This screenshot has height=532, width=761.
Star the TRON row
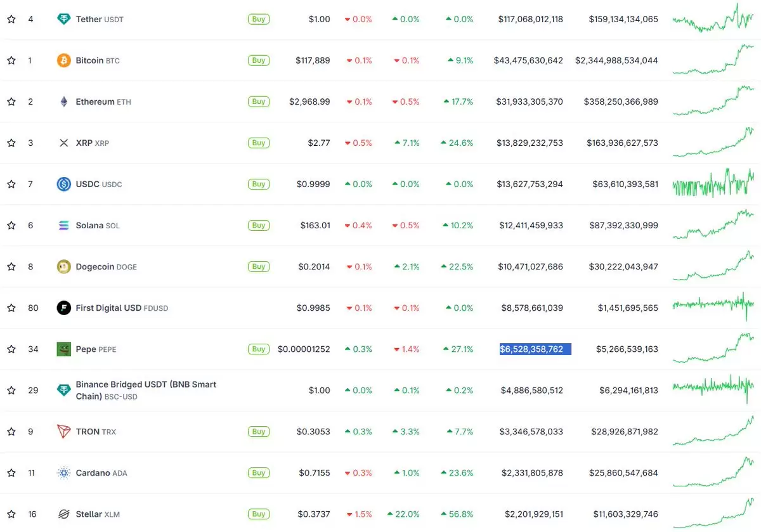tap(11, 431)
